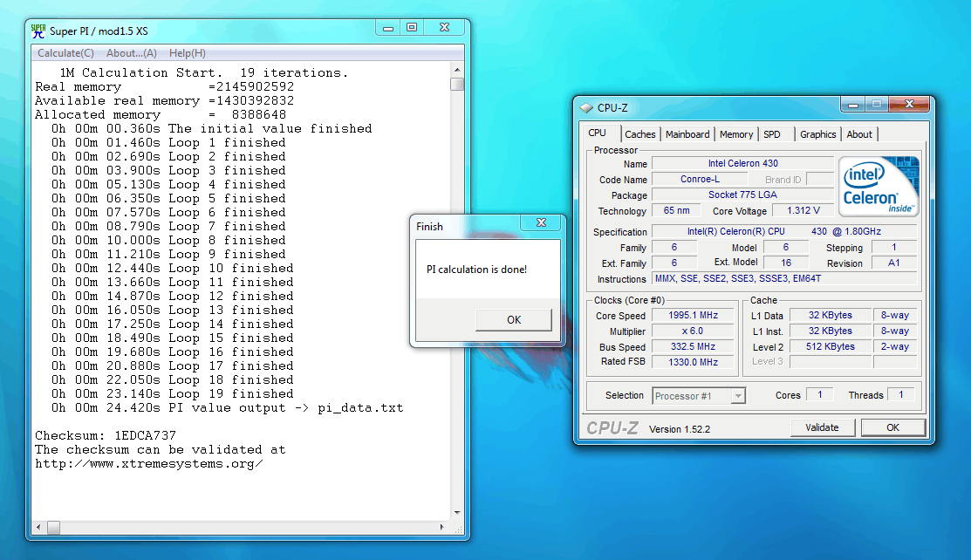
Task: Click the Core Speed value '1995.1 MHz'
Action: pos(693,315)
